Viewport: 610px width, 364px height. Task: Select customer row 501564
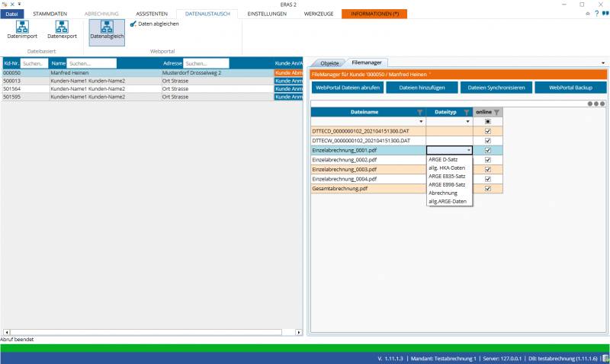tap(152, 89)
